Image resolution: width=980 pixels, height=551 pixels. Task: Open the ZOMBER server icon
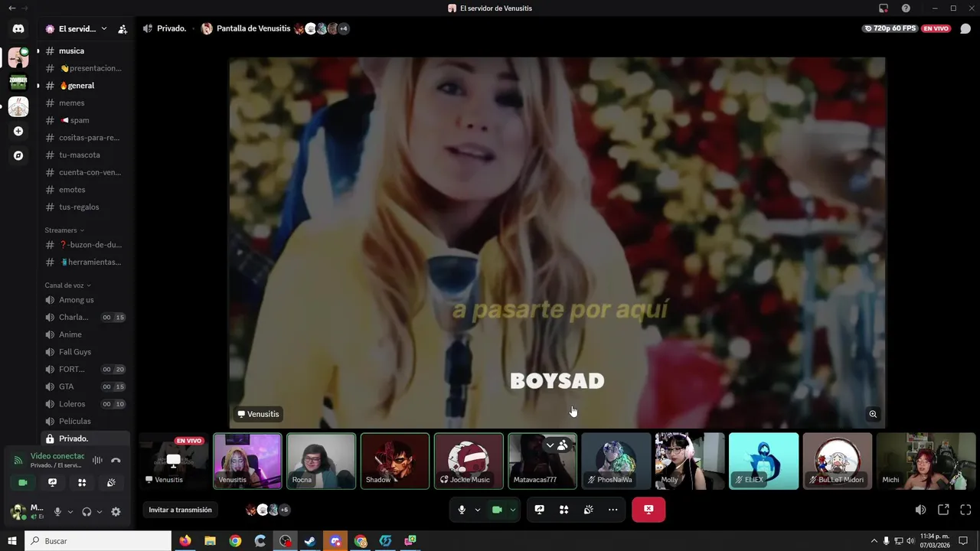(x=18, y=82)
